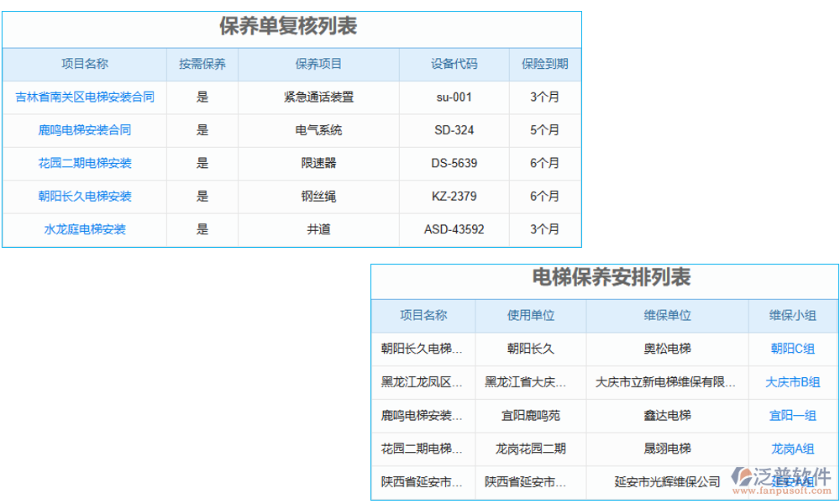Image resolution: width=840 pixels, height=504 pixels.
Task: Select the 宜阳一组 maintenance team link
Action: pyautogui.click(x=791, y=415)
